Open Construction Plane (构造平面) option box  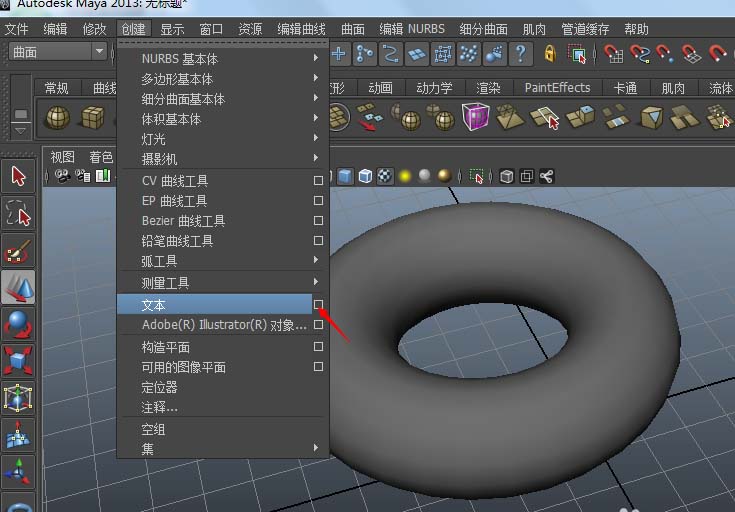point(318,346)
